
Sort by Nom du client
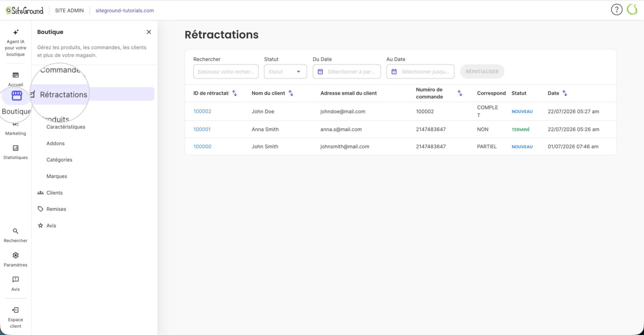(291, 93)
